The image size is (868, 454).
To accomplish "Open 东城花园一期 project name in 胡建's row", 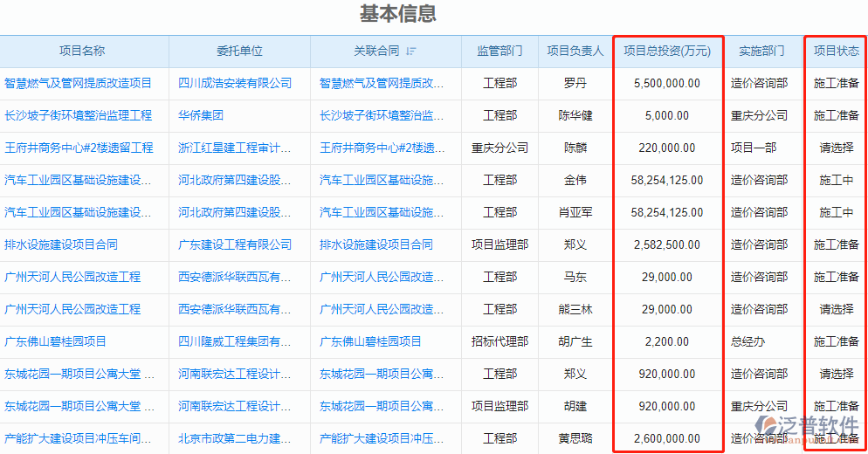I will click(x=79, y=406).
